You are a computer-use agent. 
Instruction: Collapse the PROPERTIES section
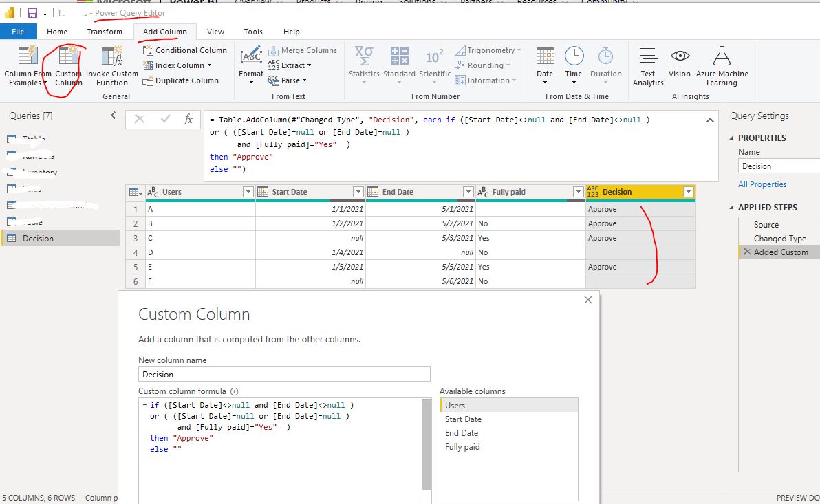pyautogui.click(x=732, y=138)
